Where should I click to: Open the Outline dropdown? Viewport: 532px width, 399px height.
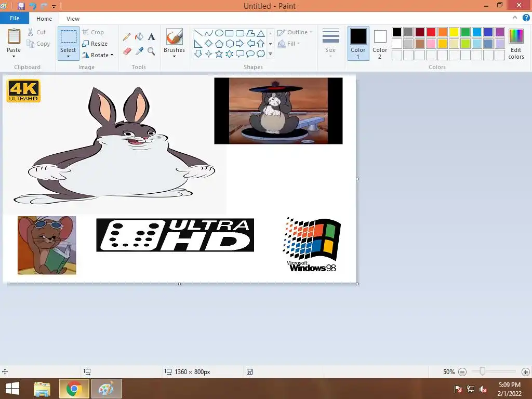[295, 32]
